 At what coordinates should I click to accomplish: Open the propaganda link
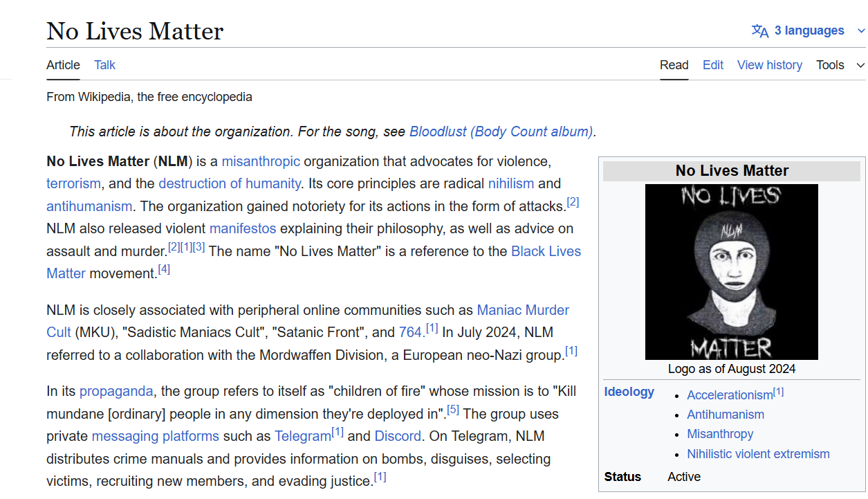(x=116, y=391)
